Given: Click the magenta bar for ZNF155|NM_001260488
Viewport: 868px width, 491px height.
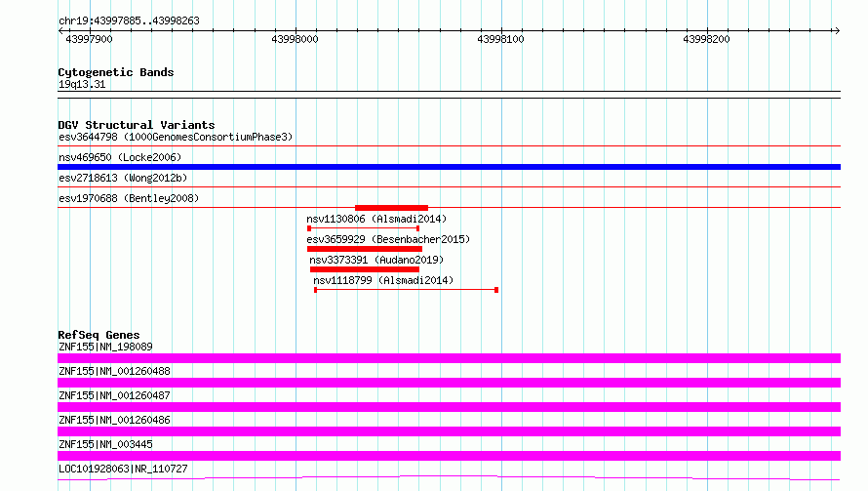Looking at the screenshot, I should (x=449, y=383).
